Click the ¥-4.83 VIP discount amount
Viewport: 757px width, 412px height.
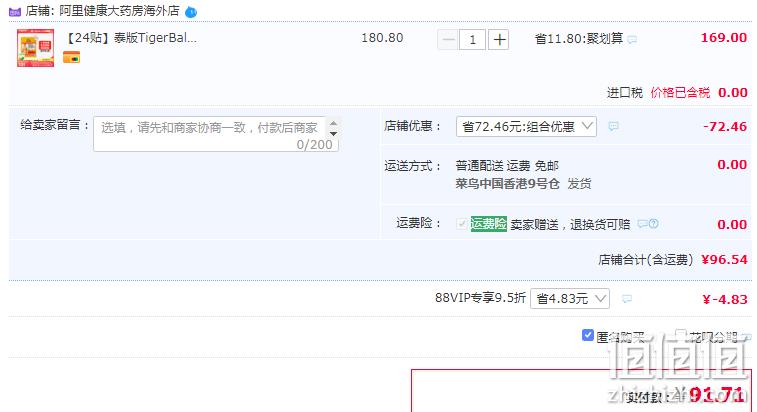point(725,299)
